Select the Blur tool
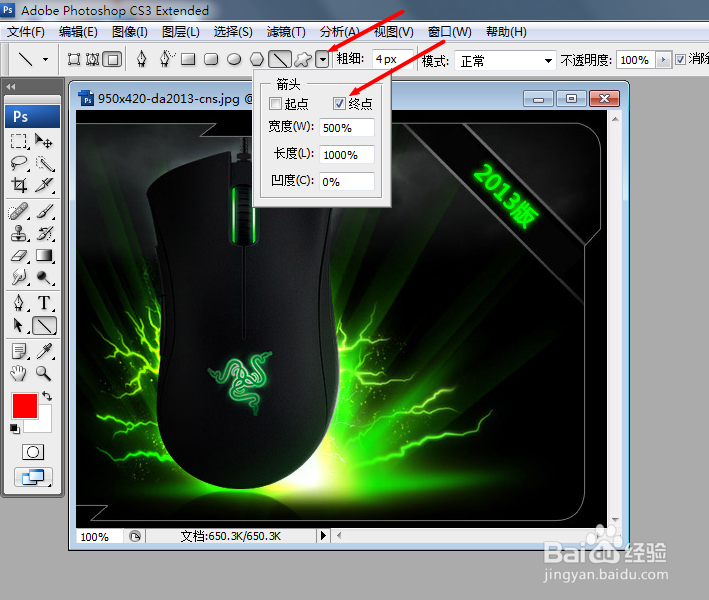 [x=19, y=277]
